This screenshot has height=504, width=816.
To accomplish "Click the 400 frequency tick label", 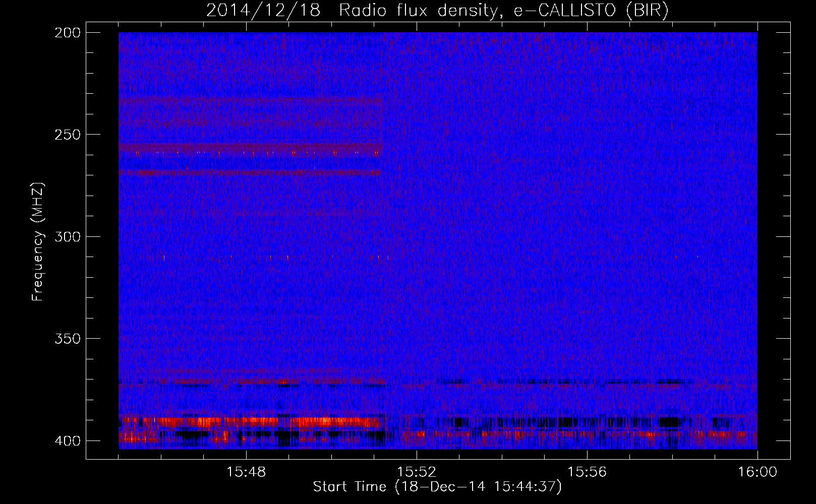I will click(68, 440).
